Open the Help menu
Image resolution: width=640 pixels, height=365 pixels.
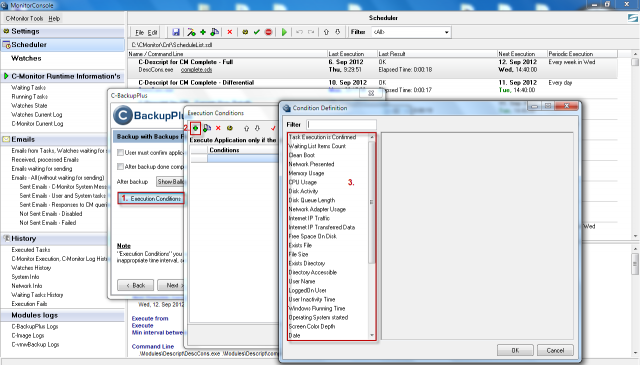click(x=54, y=18)
